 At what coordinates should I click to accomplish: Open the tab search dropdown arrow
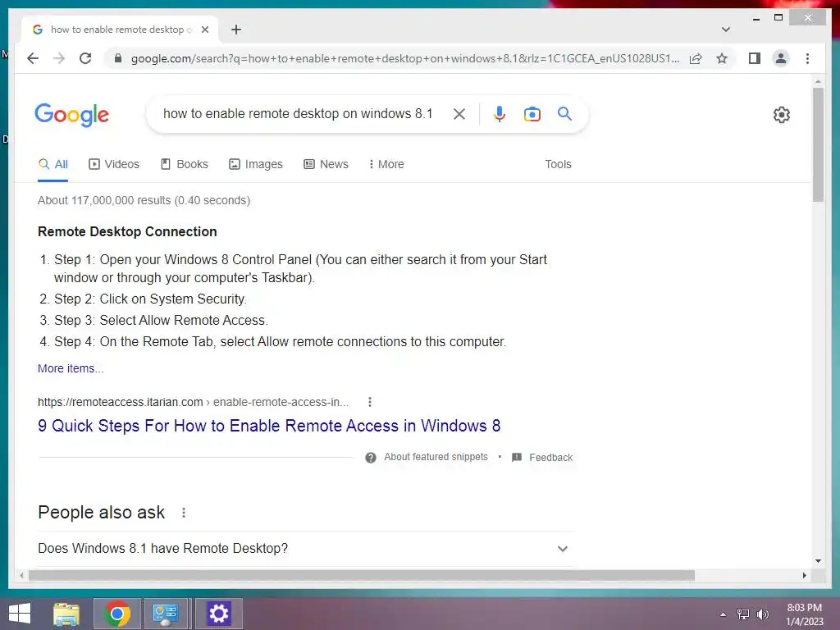[726, 30]
